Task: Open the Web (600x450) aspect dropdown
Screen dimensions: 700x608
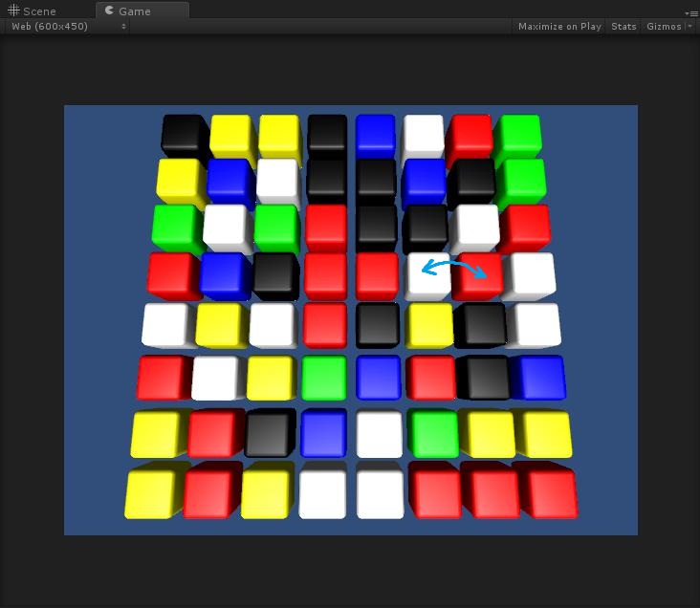Action: tap(67, 26)
